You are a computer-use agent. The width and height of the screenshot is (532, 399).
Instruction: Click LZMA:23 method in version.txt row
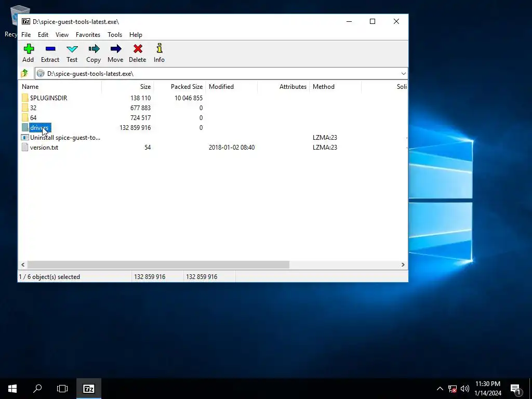(325, 147)
